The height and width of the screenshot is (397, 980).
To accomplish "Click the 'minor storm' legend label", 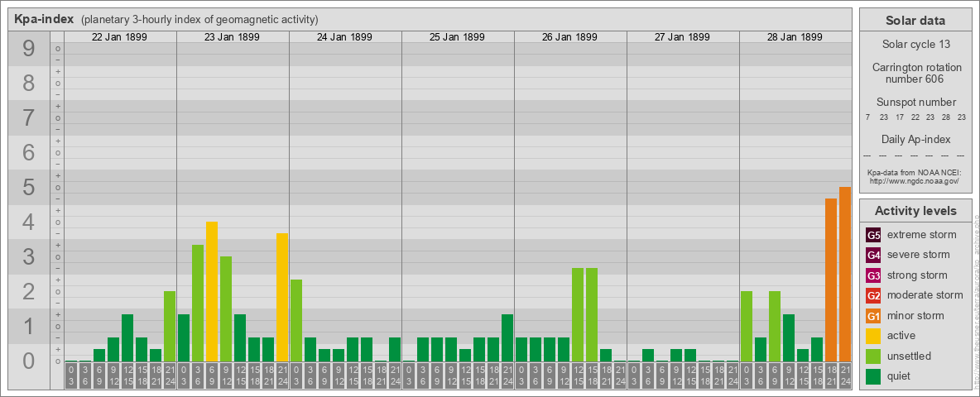I will pyautogui.click(x=915, y=315).
